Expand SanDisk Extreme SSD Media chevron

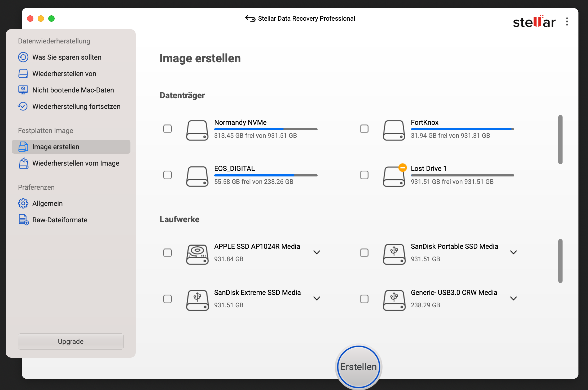317,298
